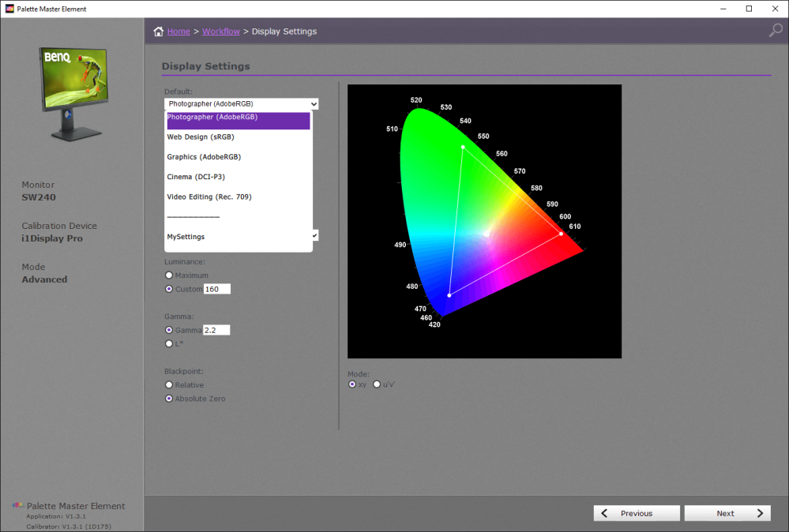The height and width of the screenshot is (532, 789).
Task: Go to the Home breadcrumb link
Action: click(178, 31)
